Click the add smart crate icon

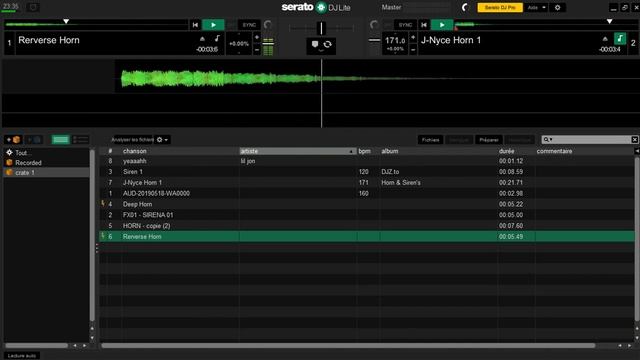[x=33, y=140]
